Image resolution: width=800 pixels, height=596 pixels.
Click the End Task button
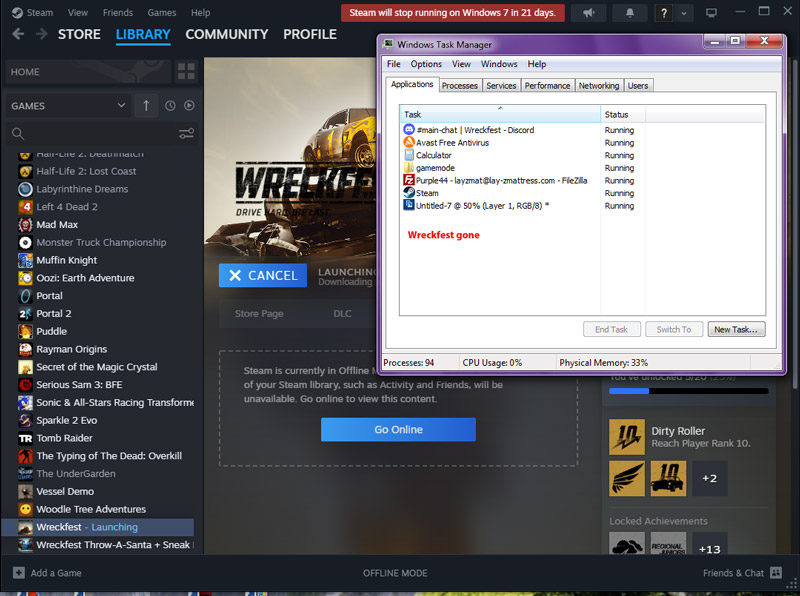[x=612, y=330]
